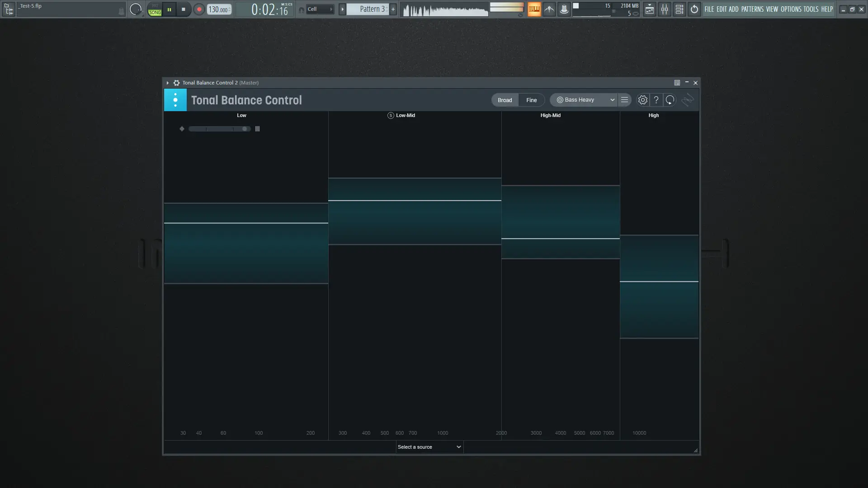Image resolution: width=868 pixels, height=488 pixels.
Task: Switch tonal target view to Fine
Action: (531, 100)
